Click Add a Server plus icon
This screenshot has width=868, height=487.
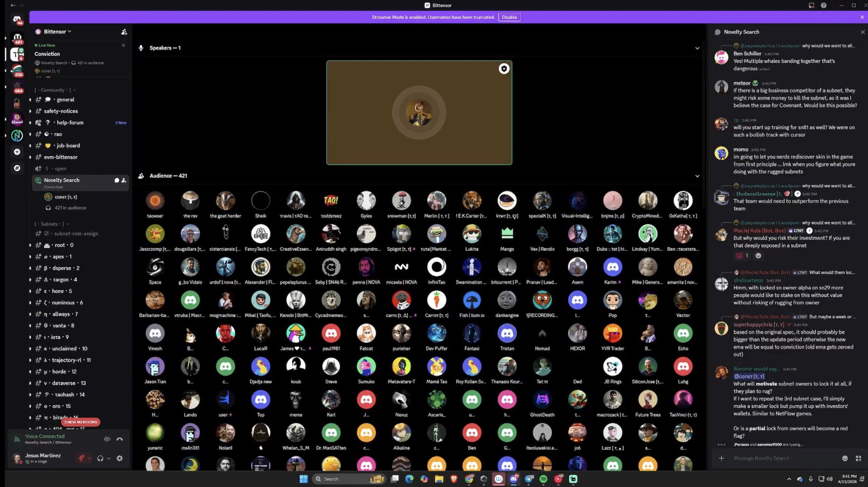click(17, 152)
